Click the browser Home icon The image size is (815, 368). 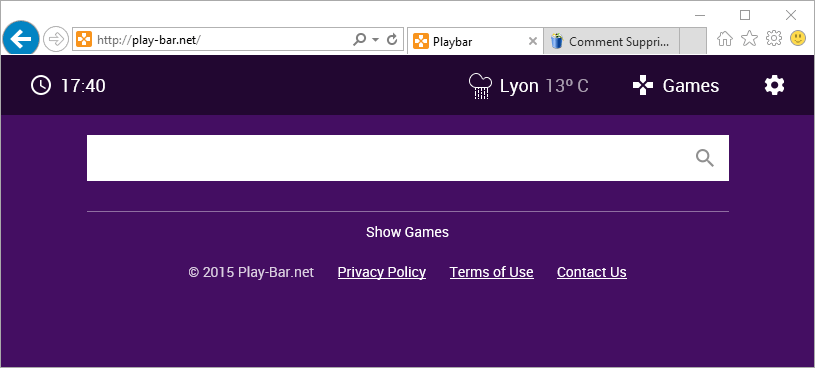725,38
